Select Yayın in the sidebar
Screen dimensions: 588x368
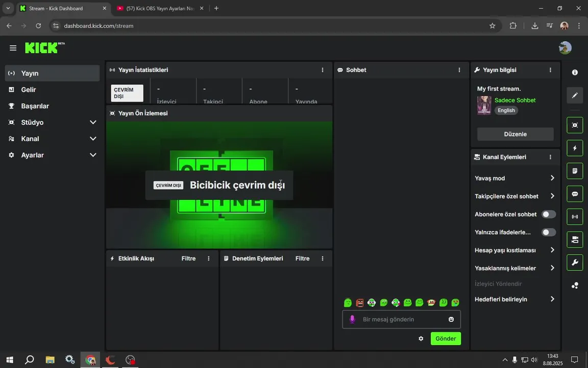point(52,73)
